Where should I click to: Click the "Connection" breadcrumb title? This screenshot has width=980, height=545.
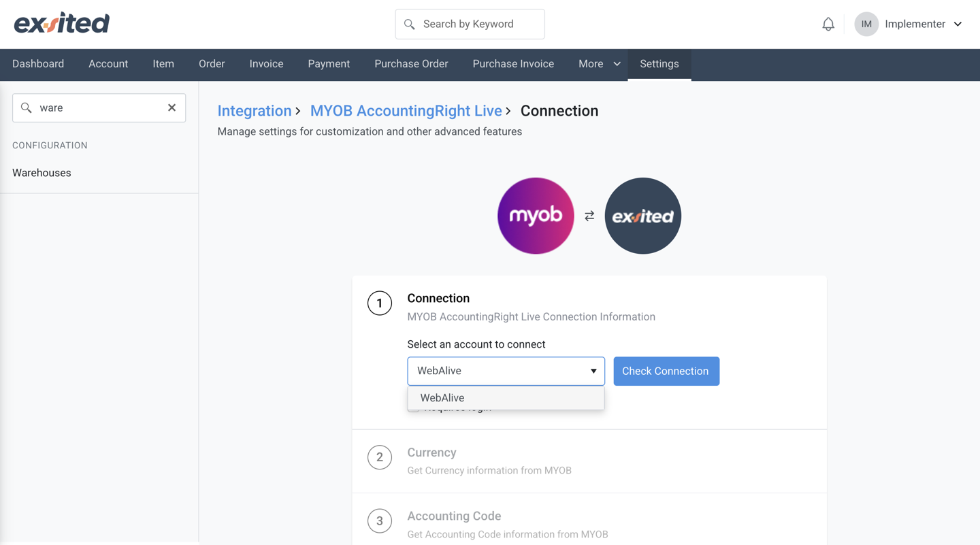(559, 111)
